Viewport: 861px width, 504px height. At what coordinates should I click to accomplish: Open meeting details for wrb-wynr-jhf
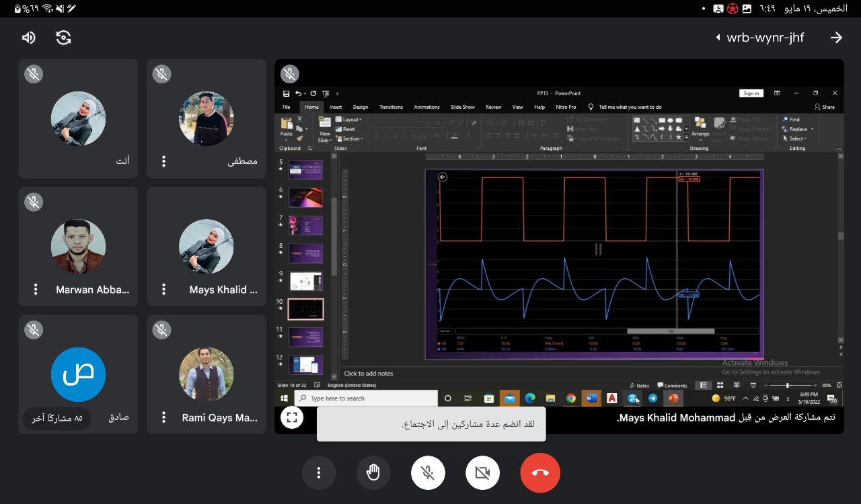760,38
